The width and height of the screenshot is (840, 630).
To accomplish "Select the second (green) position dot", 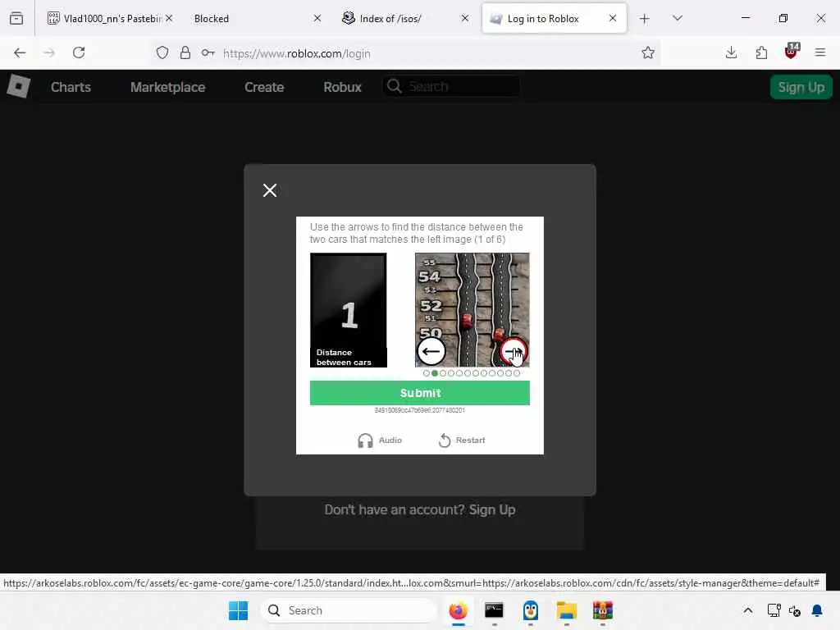I will (x=435, y=373).
